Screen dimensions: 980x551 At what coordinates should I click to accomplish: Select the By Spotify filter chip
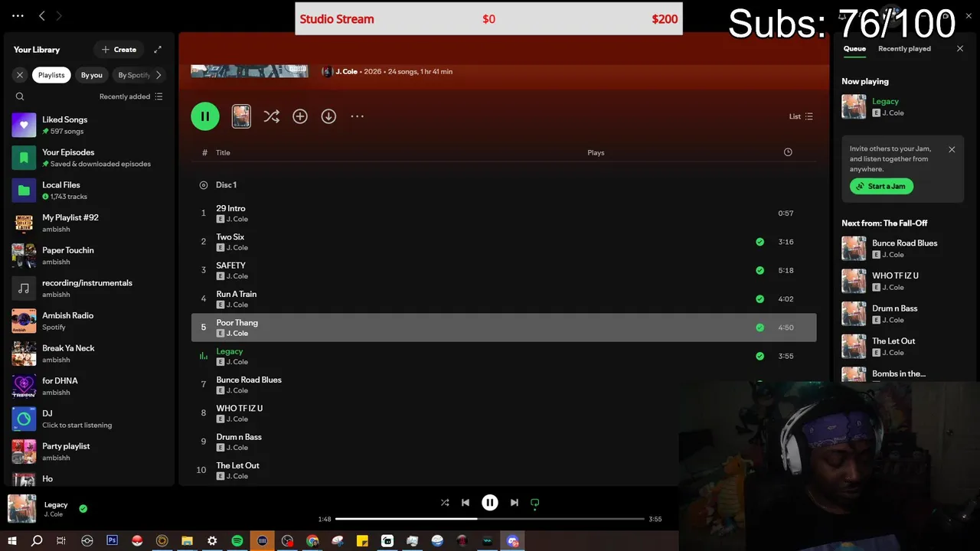[133, 75]
